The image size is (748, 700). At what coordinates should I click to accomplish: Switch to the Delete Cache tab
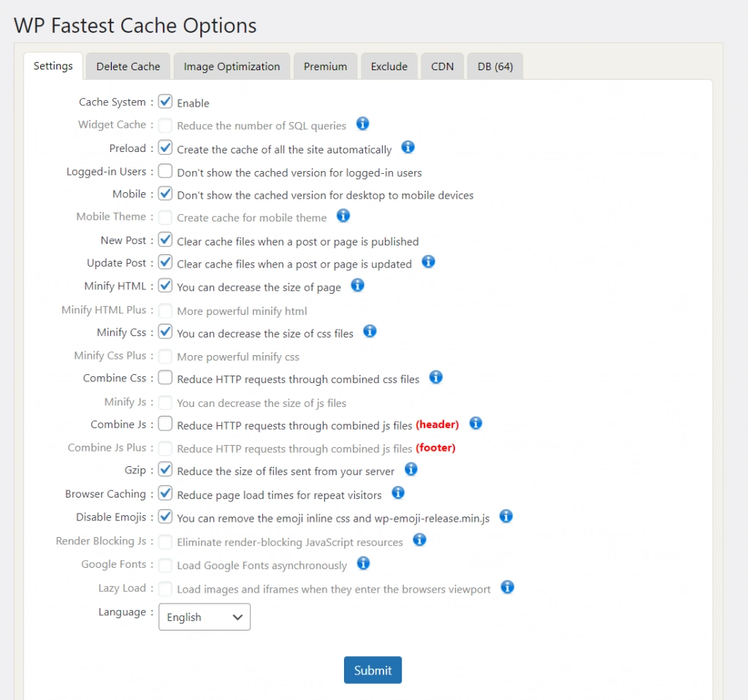tap(127, 66)
